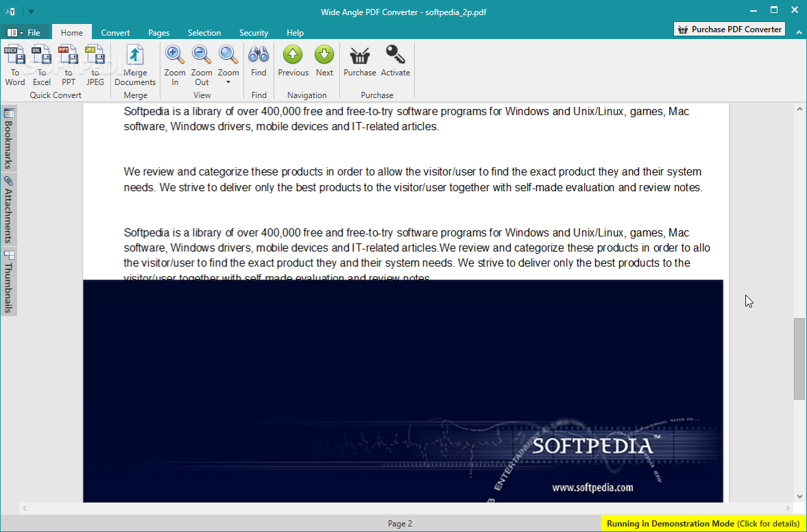Open the Attachments side panel
This screenshot has width=807, height=532.
pos(8,209)
